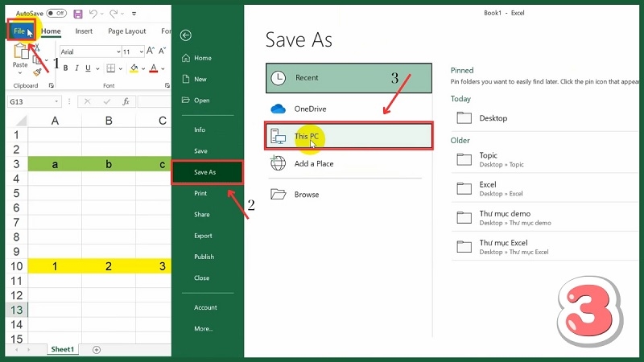Switch to the Home ribbon tab

pyautogui.click(x=51, y=31)
